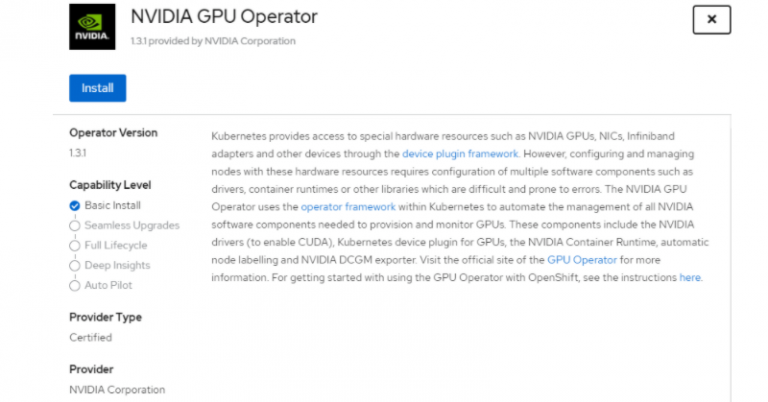Click the provided by NVIDIA Corporation subtitle
This screenshot has height=402, width=768.
click(222, 41)
